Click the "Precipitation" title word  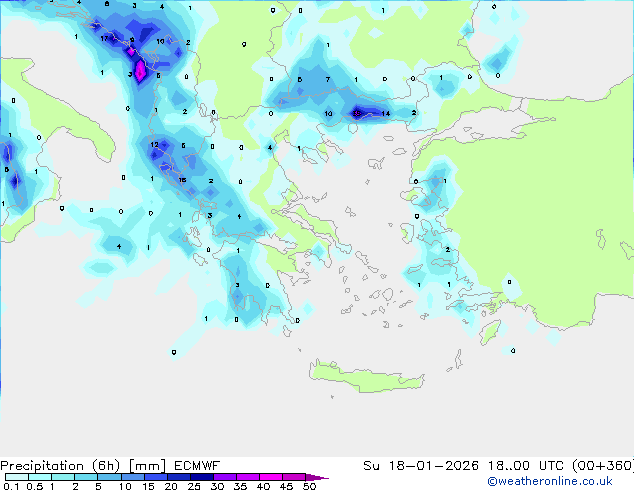(x=42, y=466)
